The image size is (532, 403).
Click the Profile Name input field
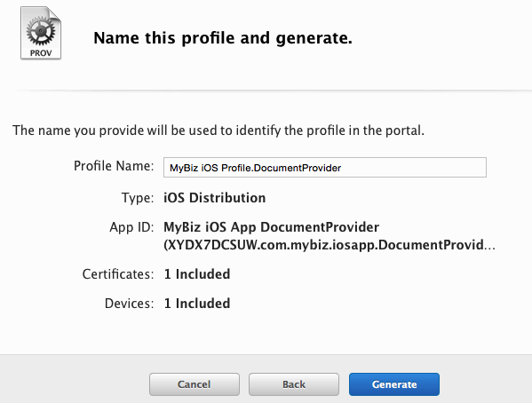(x=325, y=167)
